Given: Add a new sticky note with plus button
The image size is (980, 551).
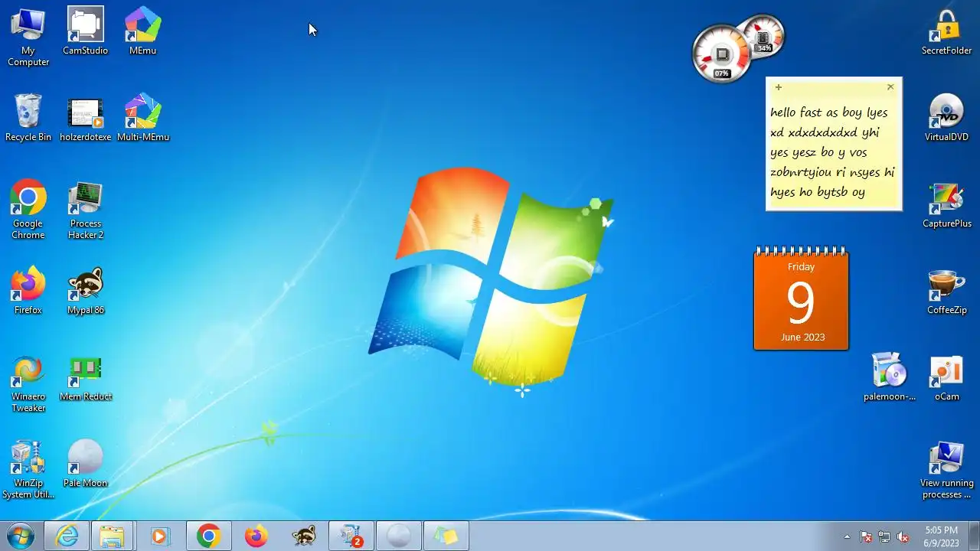Looking at the screenshot, I should 779,87.
